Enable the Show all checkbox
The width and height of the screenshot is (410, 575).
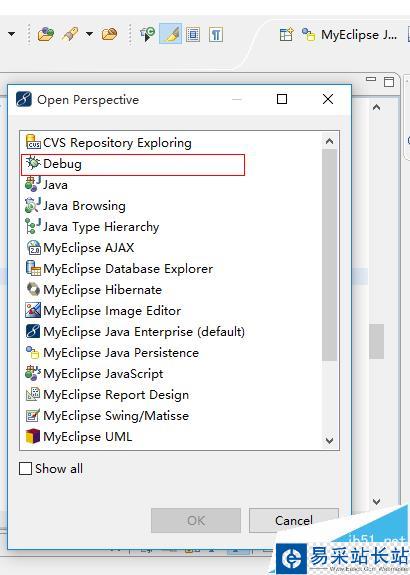[x=25, y=468]
